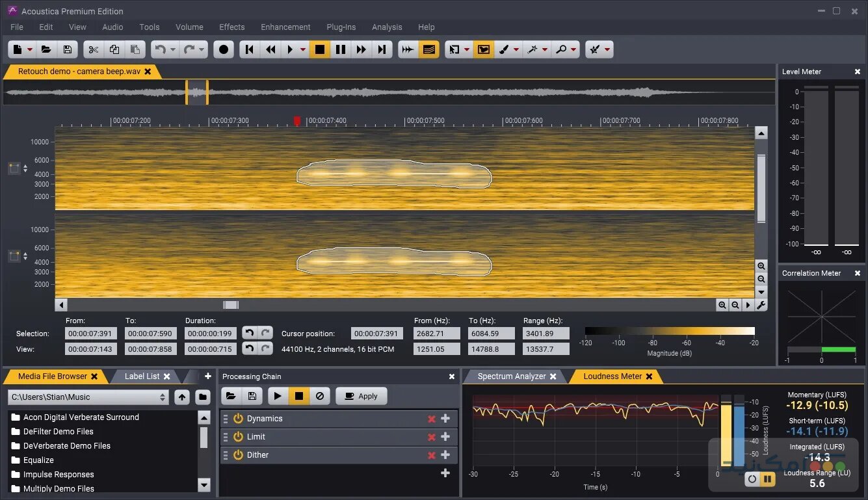Select the Record tool in the toolbar
The height and width of the screenshot is (500, 868).
point(223,49)
